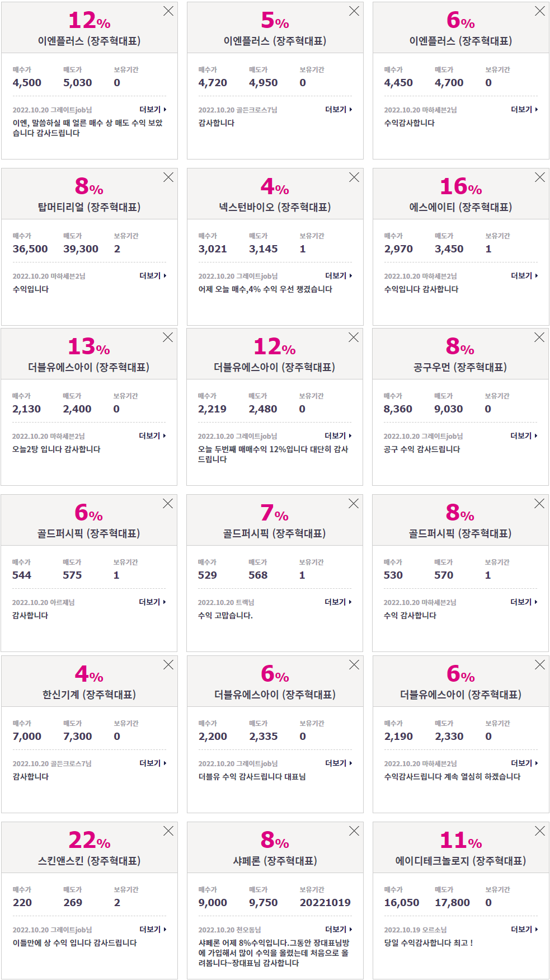The height and width of the screenshot is (980, 550).
Task: Close the 12% 이엔플러스 review card
Action: tap(168, 11)
